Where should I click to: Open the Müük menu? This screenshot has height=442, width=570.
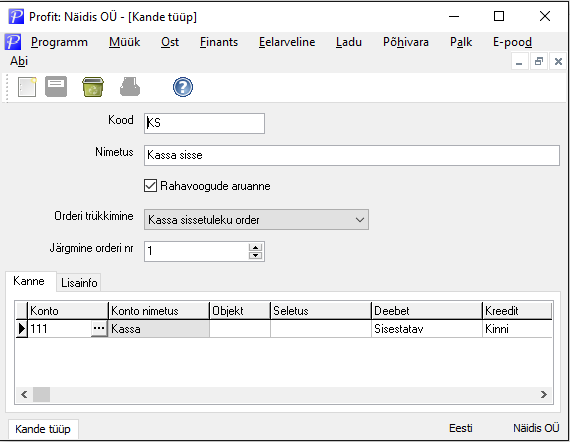pyautogui.click(x=124, y=42)
